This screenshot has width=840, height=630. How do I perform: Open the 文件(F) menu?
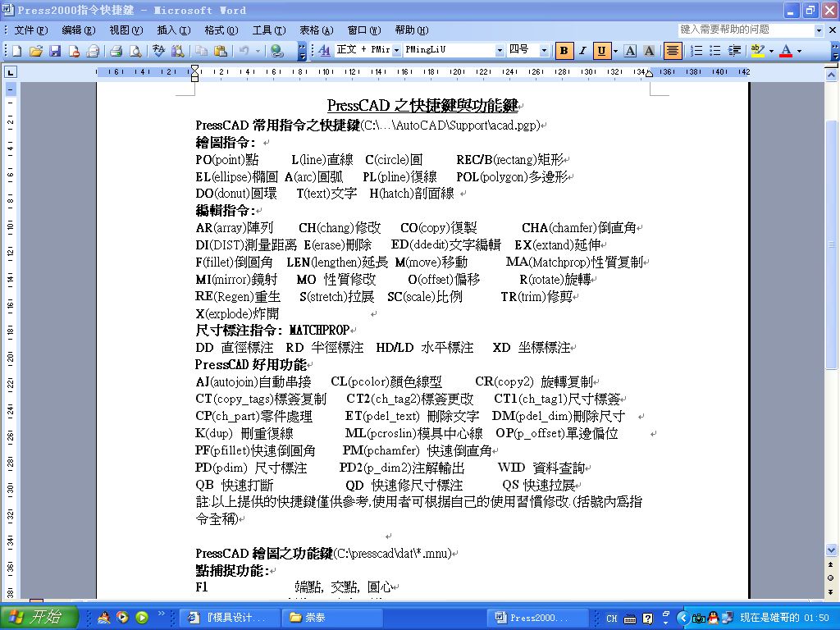[x=30, y=30]
